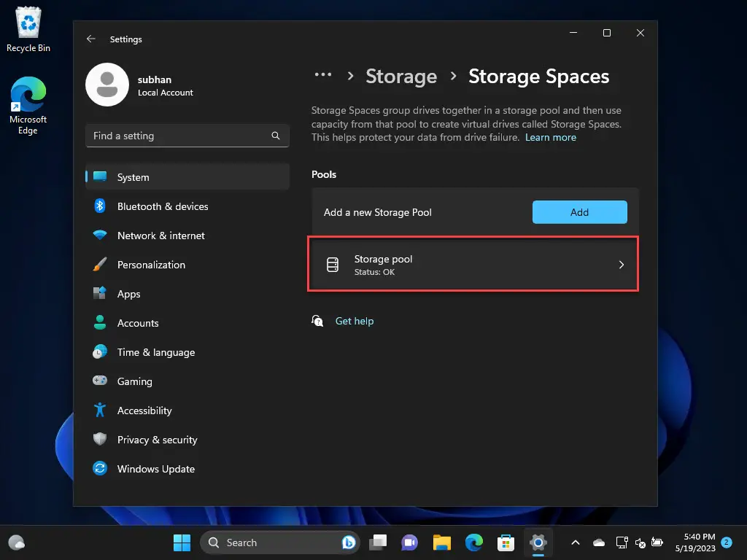This screenshot has width=747, height=560.
Task: Open Privacy & security category
Action: tap(187, 440)
